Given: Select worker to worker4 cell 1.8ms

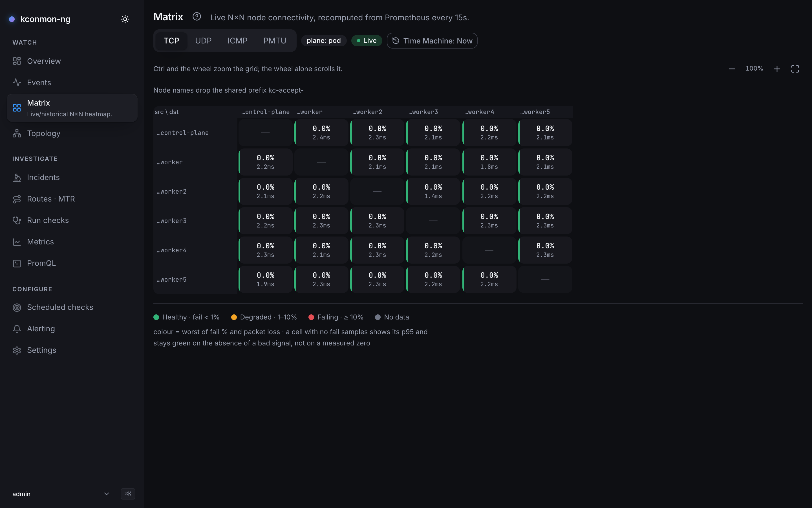Looking at the screenshot, I should point(489,162).
